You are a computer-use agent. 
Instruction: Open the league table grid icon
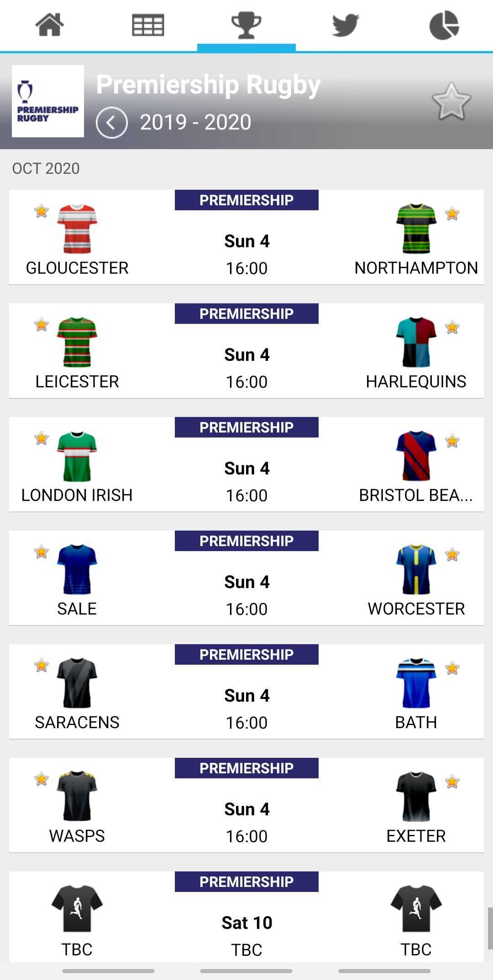click(x=148, y=25)
